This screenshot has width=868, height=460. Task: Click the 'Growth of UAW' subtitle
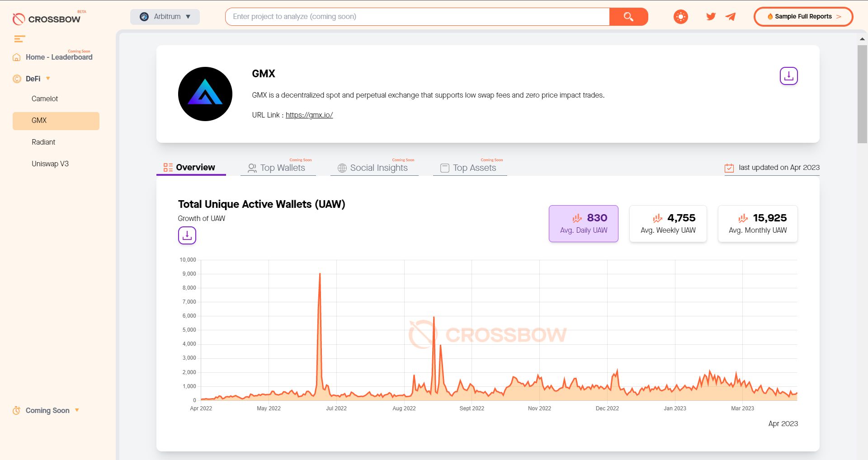pos(201,218)
